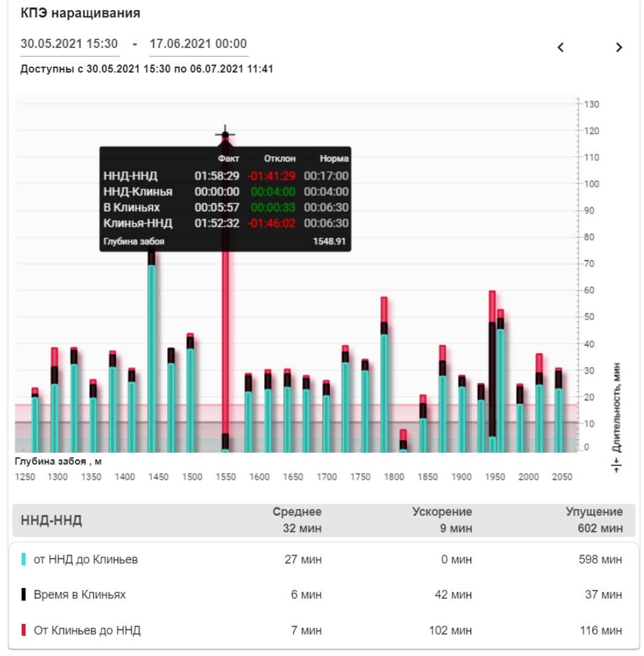Edit the start date 30.05.2021 15:30 field
This screenshot has height=656, width=644.
pos(69,44)
